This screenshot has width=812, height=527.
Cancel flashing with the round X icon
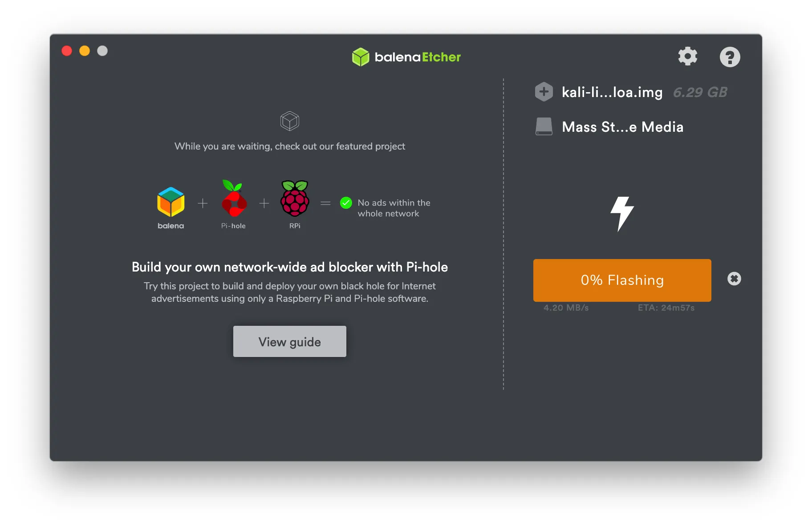734,279
